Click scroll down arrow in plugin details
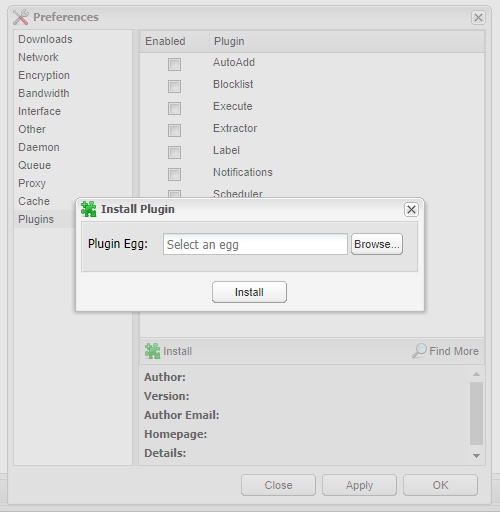 (x=476, y=456)
